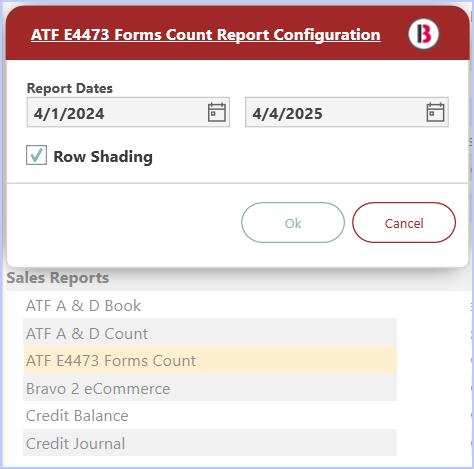Open the Credit Journal report

(x=210, y=443)
